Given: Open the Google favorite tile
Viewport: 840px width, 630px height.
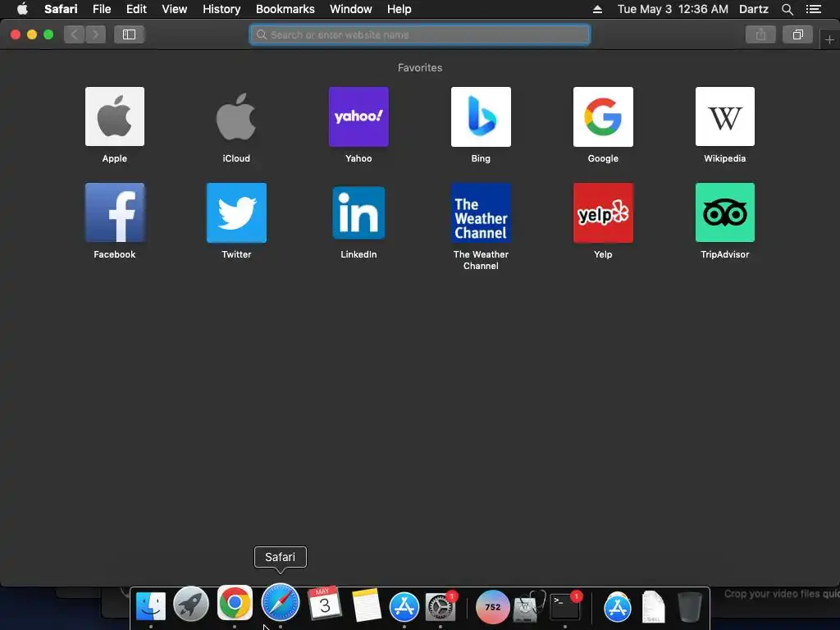Looking at the screenshot, I should [x=603, y=116].
